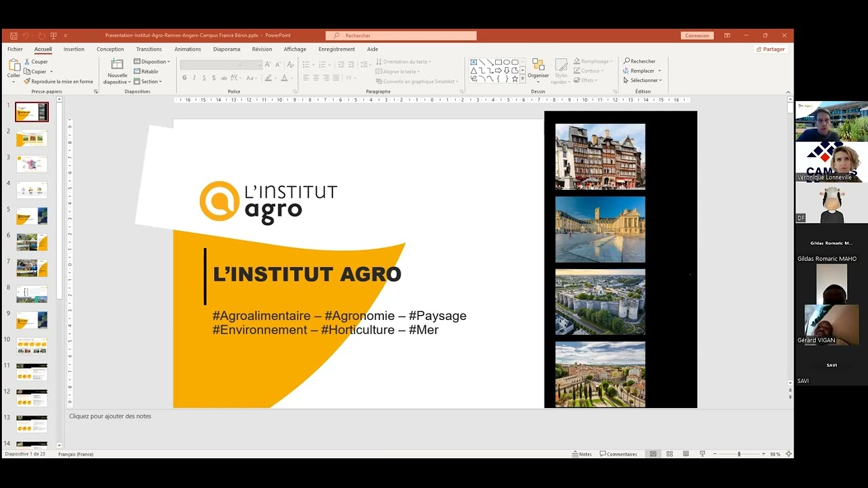
Task: Select the triangle shape in gallery
Action: pos(474,70)
